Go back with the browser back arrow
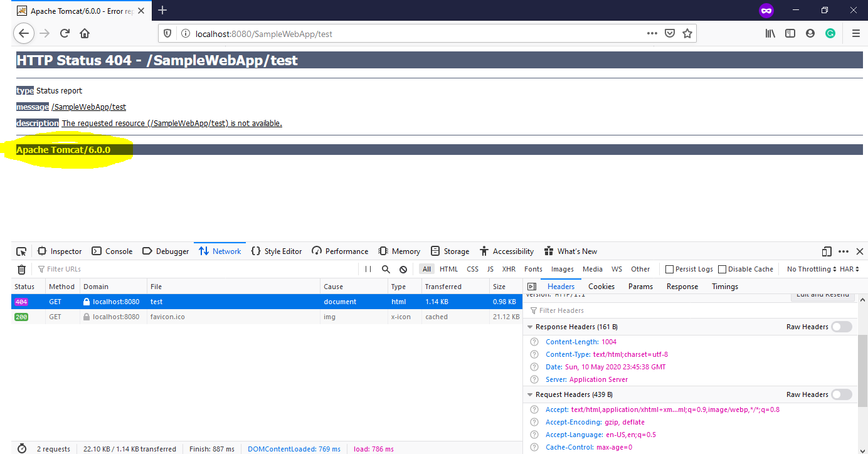Screen dimensions: 868x454 point(23,33)
